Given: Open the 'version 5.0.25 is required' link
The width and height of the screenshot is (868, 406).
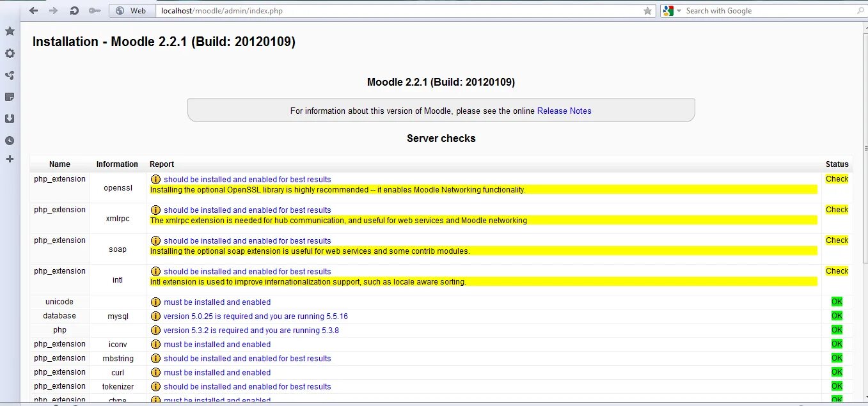Looking at the screenshot, I should (256, 316).
